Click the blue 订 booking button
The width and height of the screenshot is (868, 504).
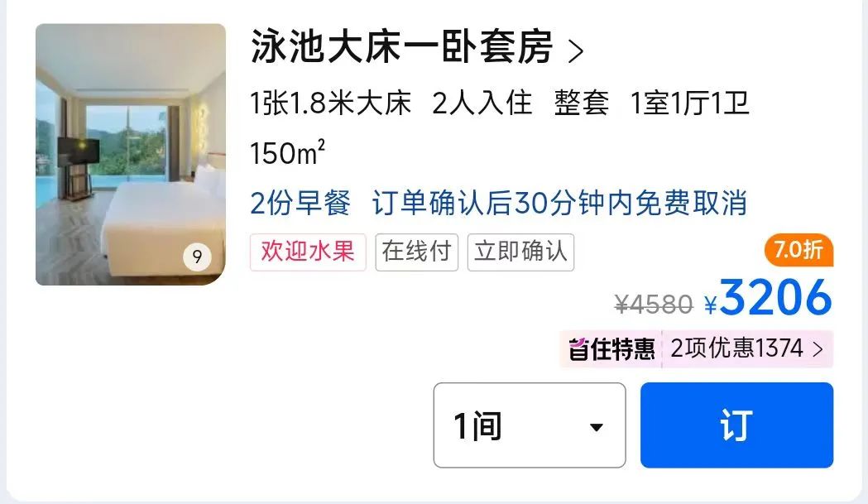(x=736, y=425)
